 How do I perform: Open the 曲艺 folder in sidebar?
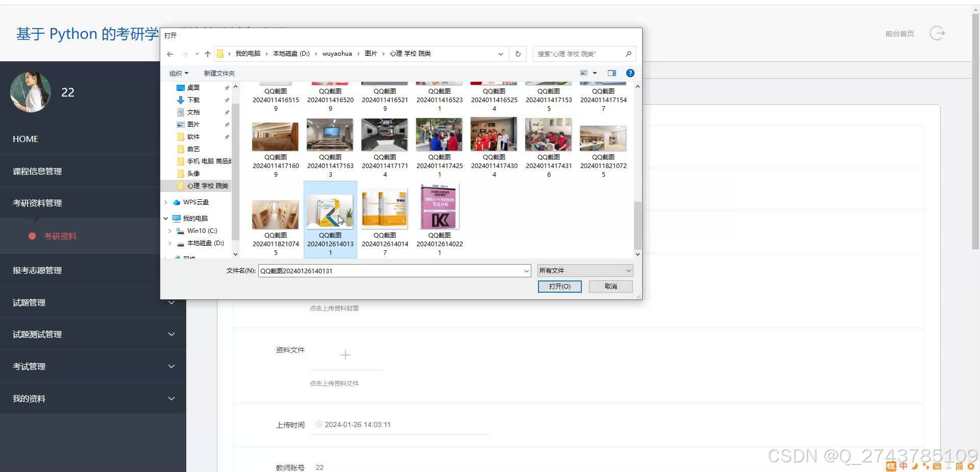(x=193, y=149)
